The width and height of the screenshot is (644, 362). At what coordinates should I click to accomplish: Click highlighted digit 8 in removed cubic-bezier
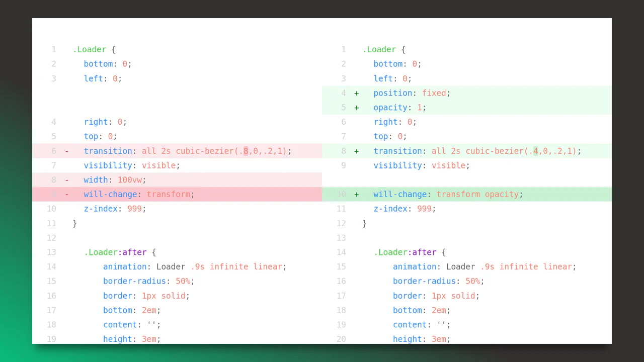(x=246, y=151)
